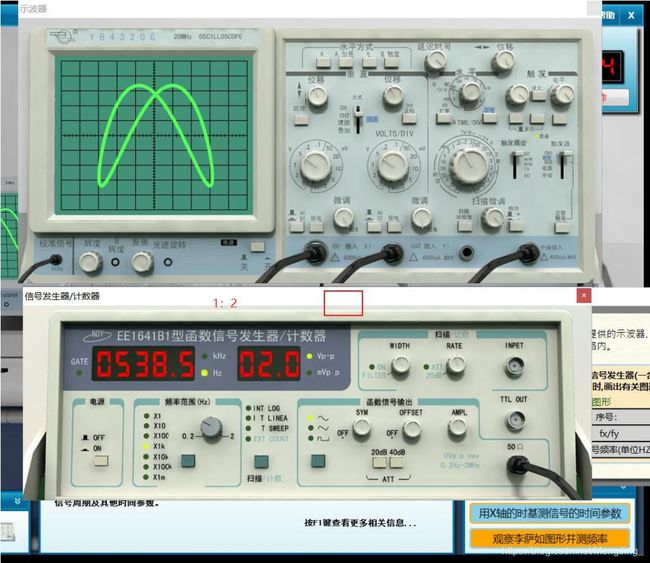Click the X button of top-right background panel

click(631, 15)
